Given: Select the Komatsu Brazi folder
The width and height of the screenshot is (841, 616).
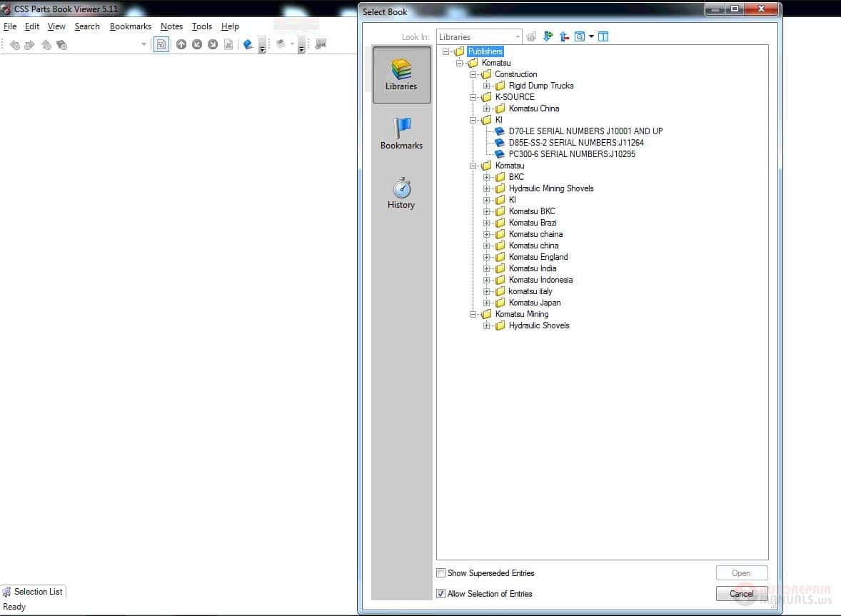Looking at the screenshot, I should coord(533,223).
